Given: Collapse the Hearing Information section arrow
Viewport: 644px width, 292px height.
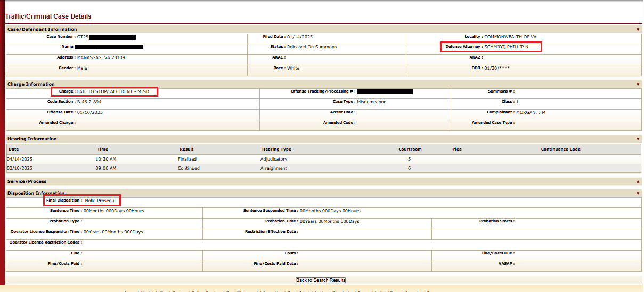Looking at the screenshot, I should pyautogui.click(x=638, y=139).
